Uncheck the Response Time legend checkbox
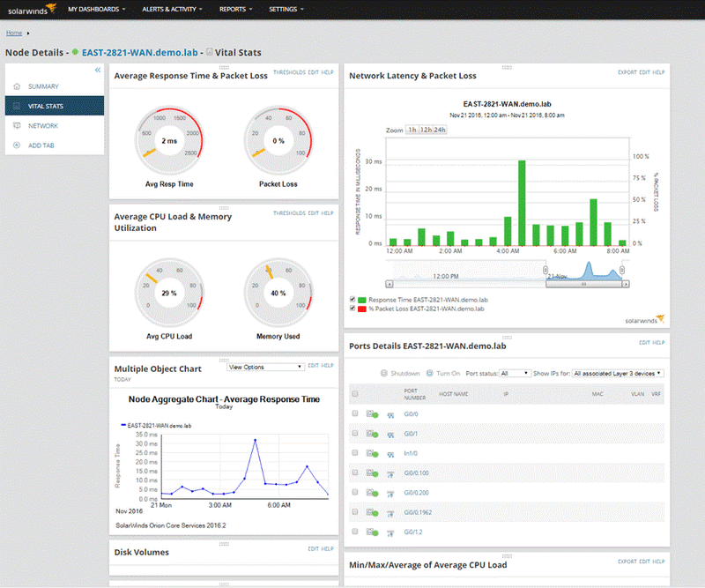The height and width of the screenshot is (588, 705). tap(352, 299)
